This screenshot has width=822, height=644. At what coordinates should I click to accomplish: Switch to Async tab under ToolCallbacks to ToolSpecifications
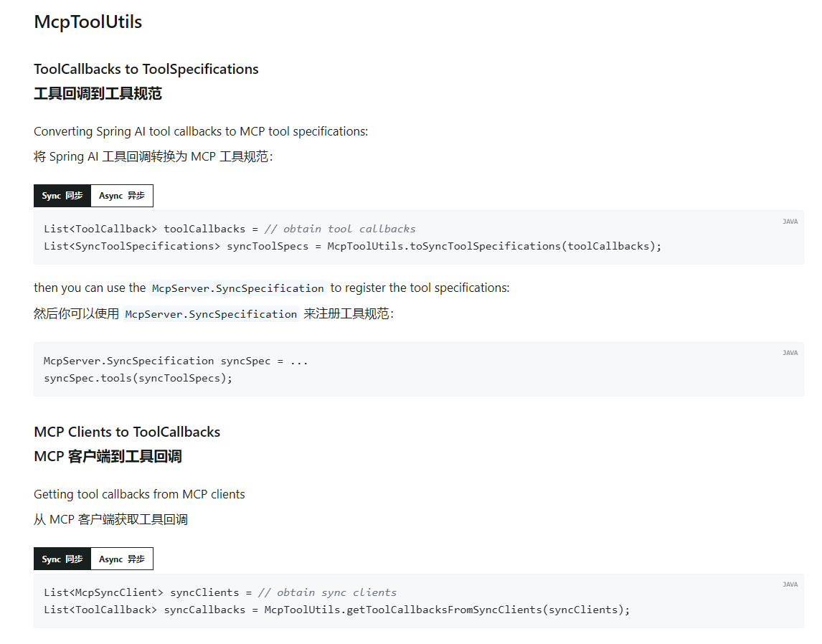pos(122,196)
